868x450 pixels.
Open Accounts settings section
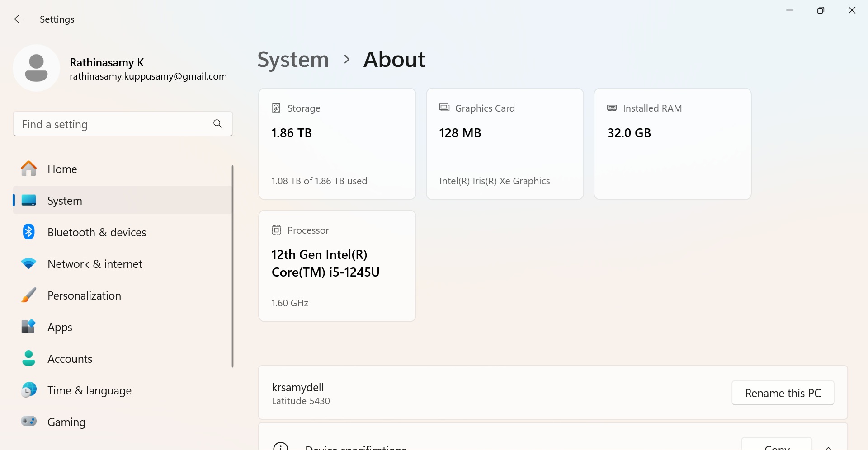click(123, 359)
